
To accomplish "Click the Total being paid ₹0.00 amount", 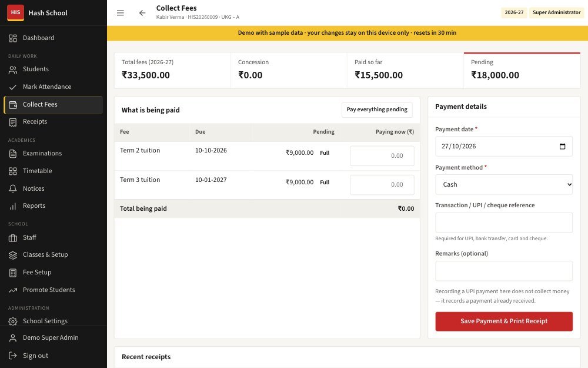I will tap(406, 209).
